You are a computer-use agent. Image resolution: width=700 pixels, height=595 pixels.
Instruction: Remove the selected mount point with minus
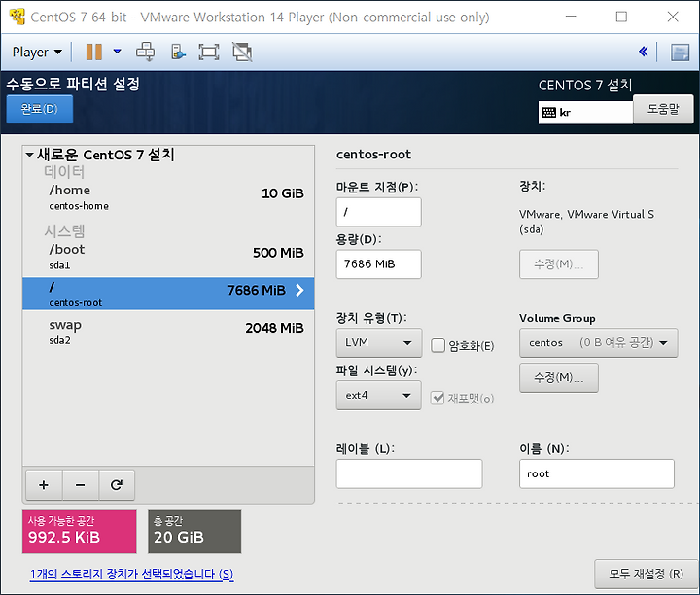[x=81, y=485]
